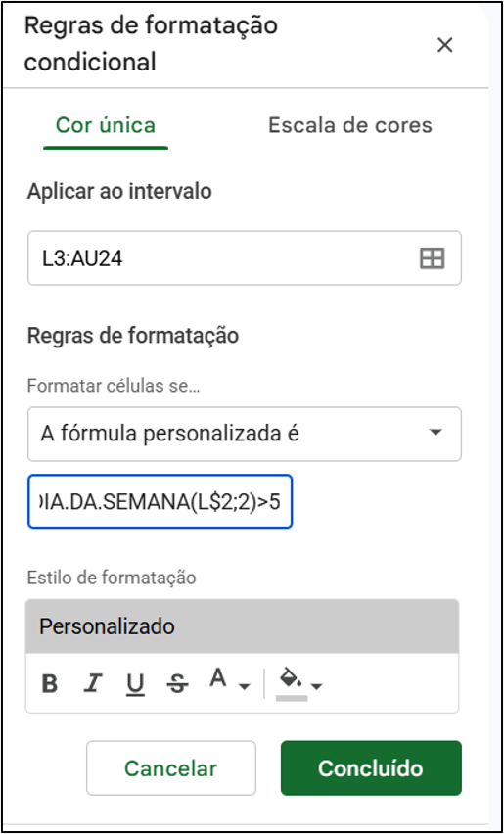The width and height of the screenshot is (504, 834).
Task: Close the conditional formatting rules panel
Action: pyautogui.click(x=444, y=46)
